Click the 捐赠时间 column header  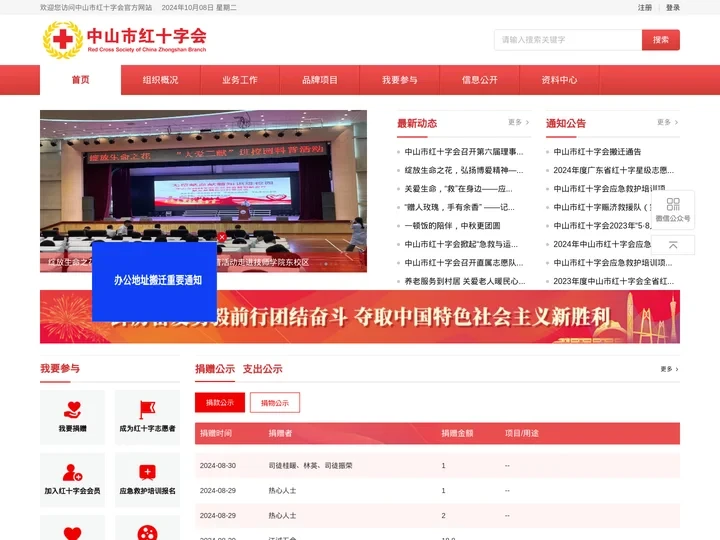216,433
